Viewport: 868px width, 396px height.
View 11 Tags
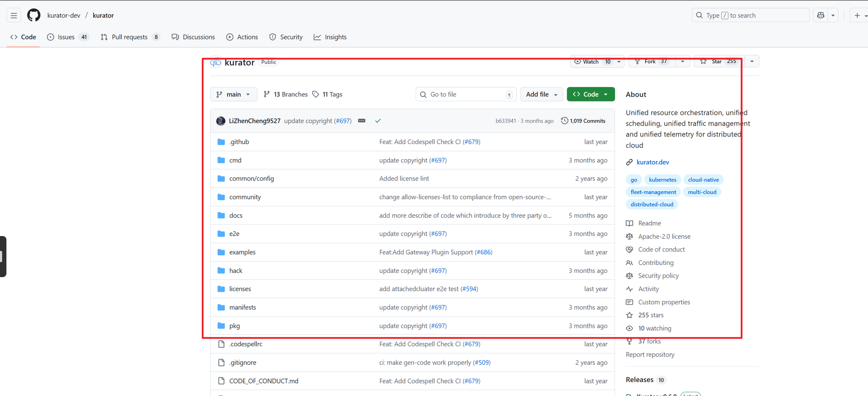click(x=327, y=95)
